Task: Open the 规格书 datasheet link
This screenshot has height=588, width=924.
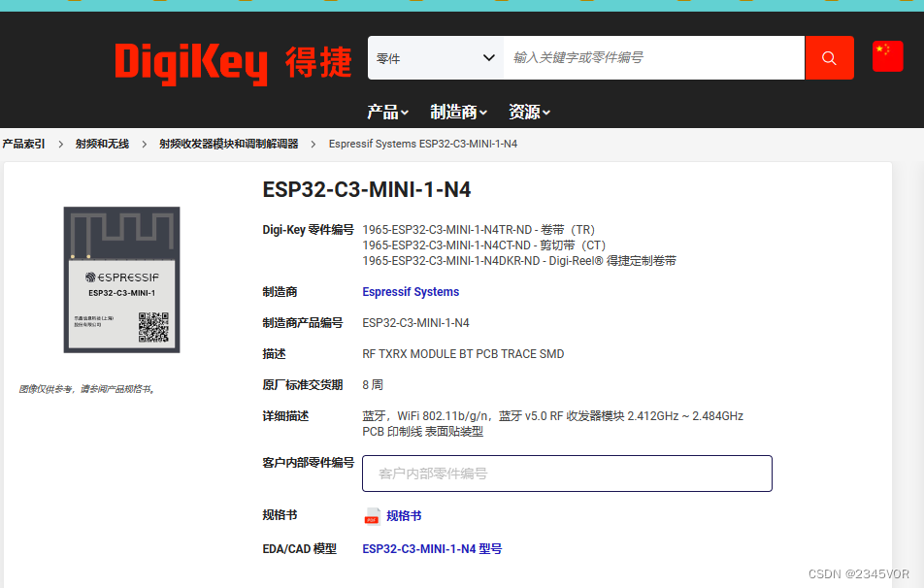Action: point(404,516)
